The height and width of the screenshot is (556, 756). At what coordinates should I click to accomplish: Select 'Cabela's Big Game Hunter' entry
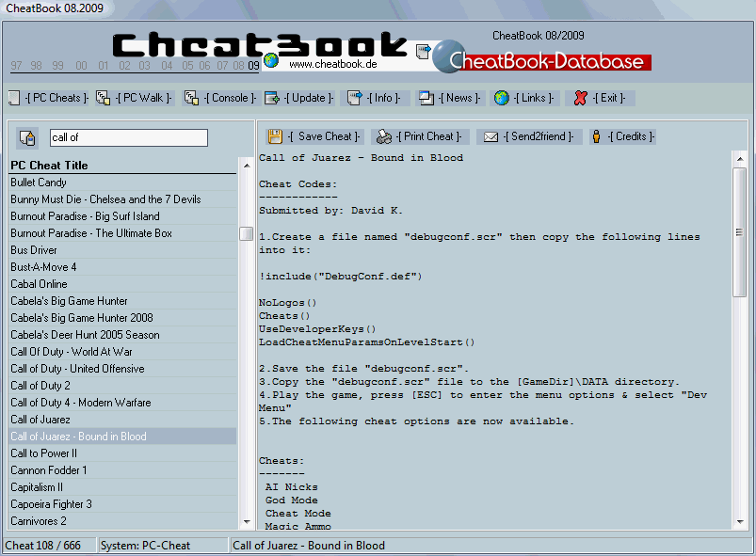tap(123, 301)
